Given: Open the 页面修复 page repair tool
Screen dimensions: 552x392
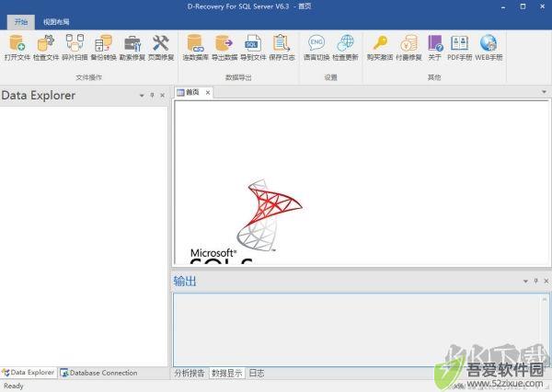Looking at the screenshot, I should pyautogui.click(x=161, y=48).
